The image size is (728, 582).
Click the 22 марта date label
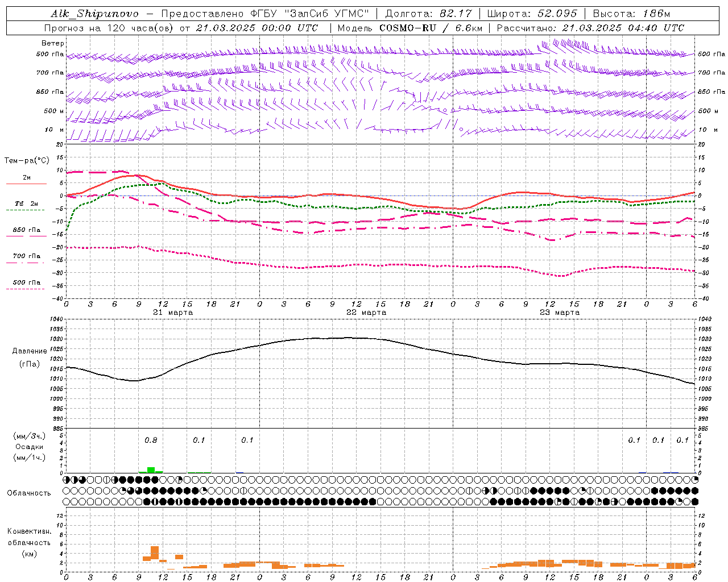click(366, 313)
